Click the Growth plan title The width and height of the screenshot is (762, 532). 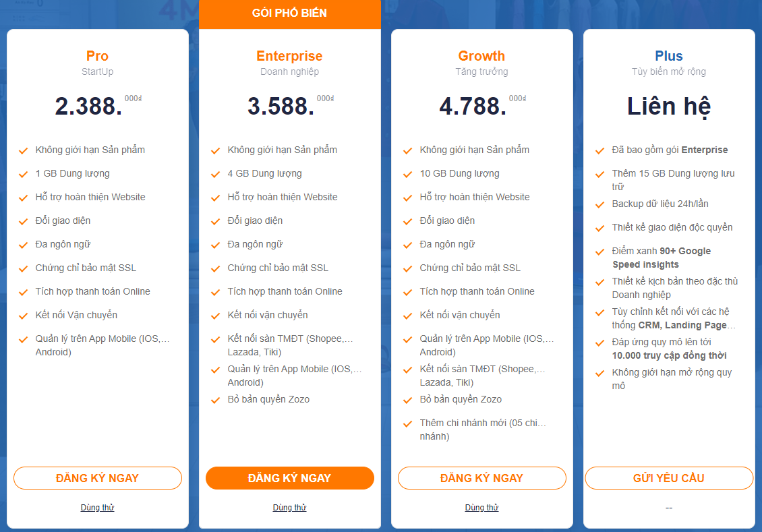481,56
